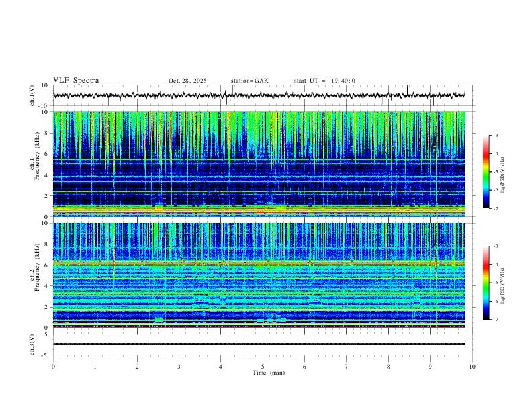This screenshot has height=411, width=532.
Task: Click the "-5" tick on ch.3 axis
Action: tap(45, 355)
